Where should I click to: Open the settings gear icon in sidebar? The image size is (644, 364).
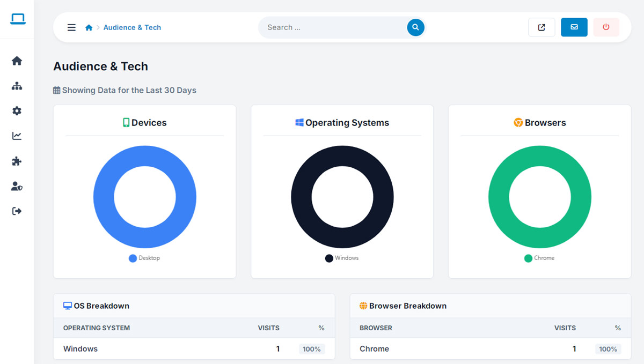(17, 111)
